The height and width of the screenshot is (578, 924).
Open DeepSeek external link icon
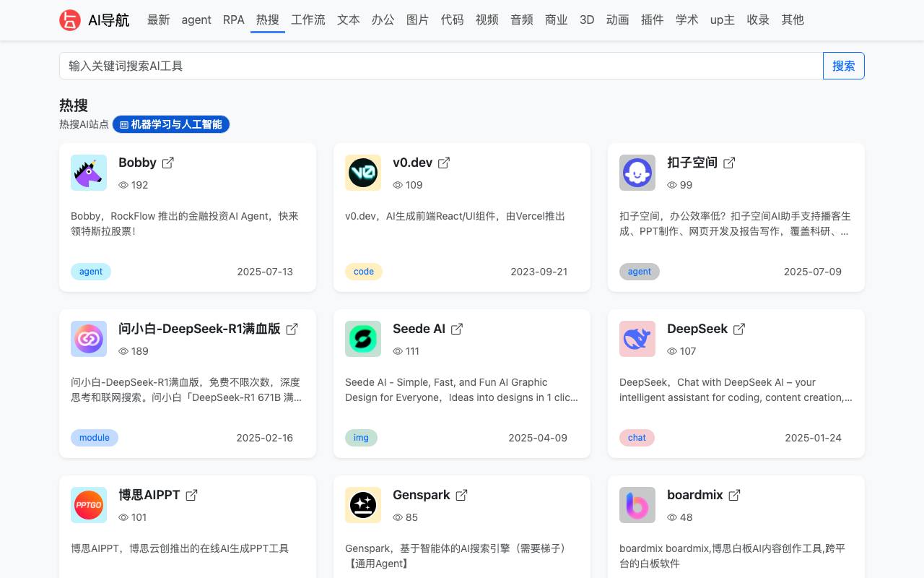point(739,329)
